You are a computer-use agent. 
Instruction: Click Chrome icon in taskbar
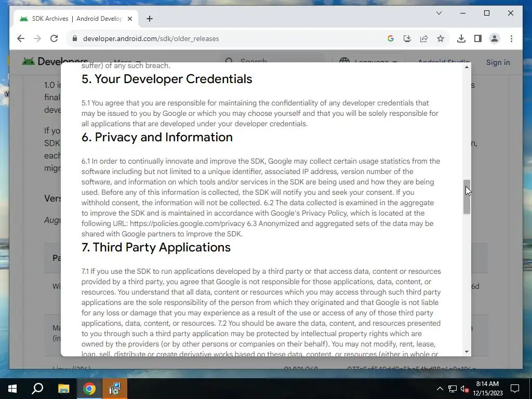pyautogui.click(x=89, y=389)
